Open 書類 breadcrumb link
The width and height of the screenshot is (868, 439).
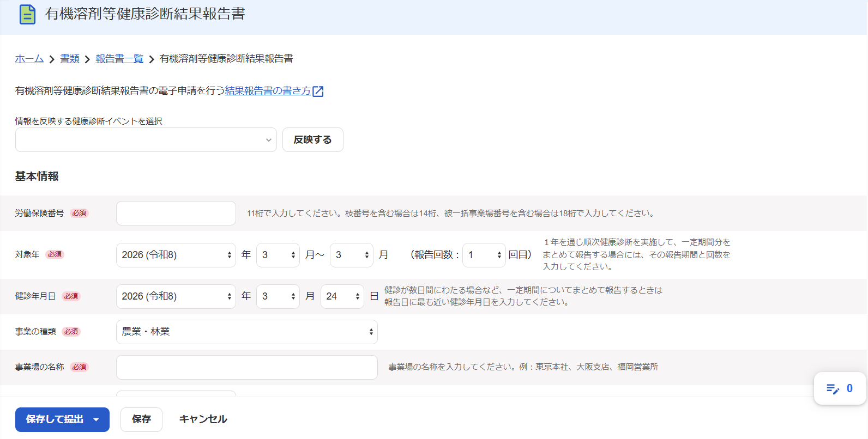coord(70,59)
